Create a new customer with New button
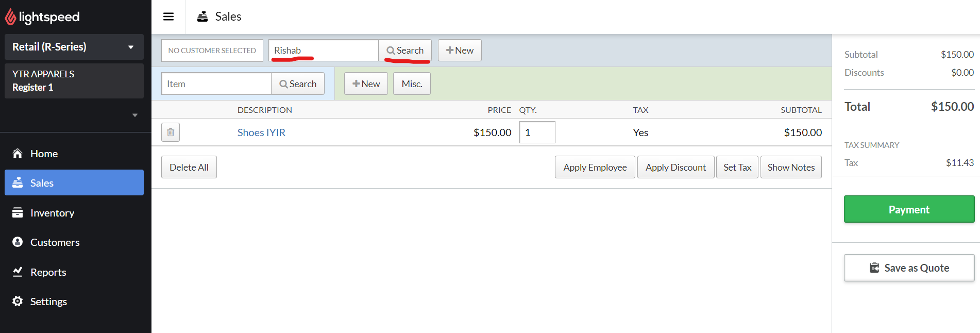 click(x=460, y=51)
